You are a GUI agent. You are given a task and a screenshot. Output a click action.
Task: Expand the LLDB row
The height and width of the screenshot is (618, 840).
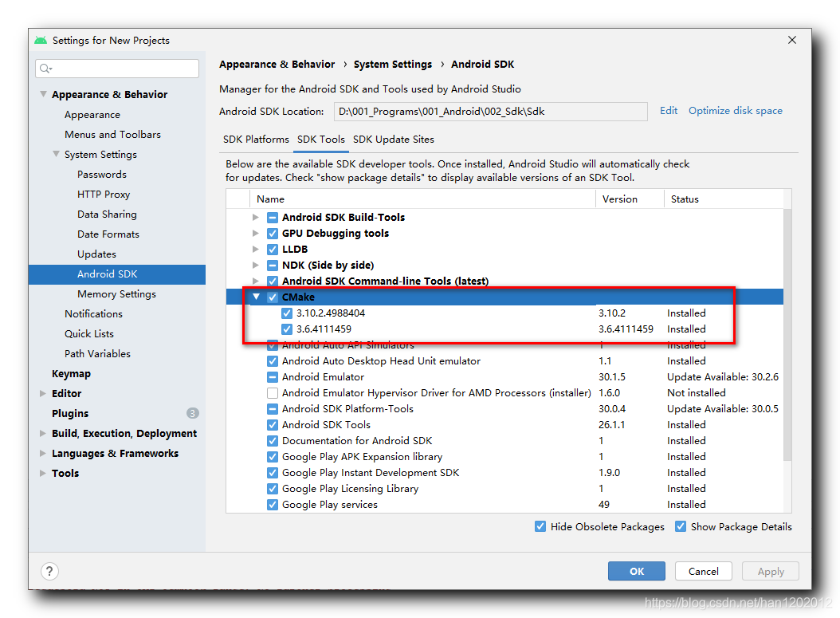256,250
